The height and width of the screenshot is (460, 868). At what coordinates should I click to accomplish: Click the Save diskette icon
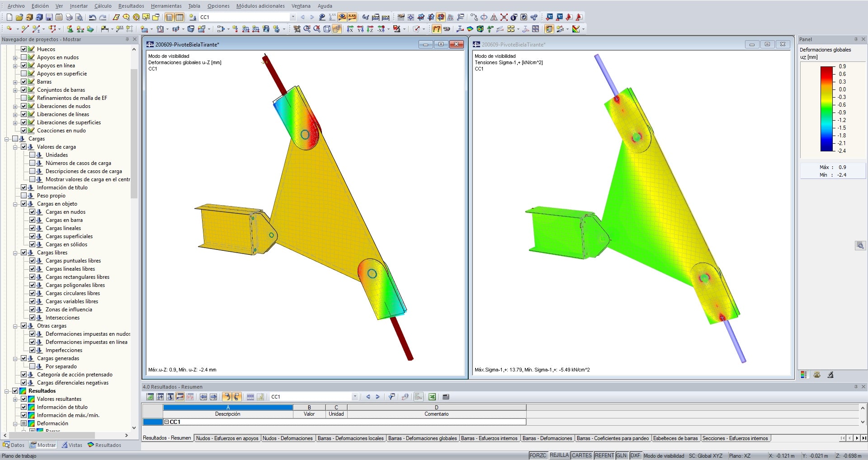click(49, 17)
